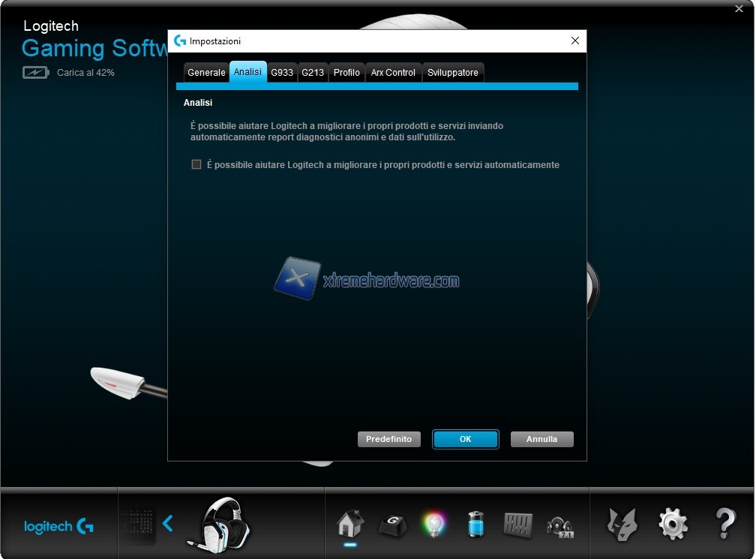Click the settings gear icon
756x559 pixels.
(x=672, y=523)
